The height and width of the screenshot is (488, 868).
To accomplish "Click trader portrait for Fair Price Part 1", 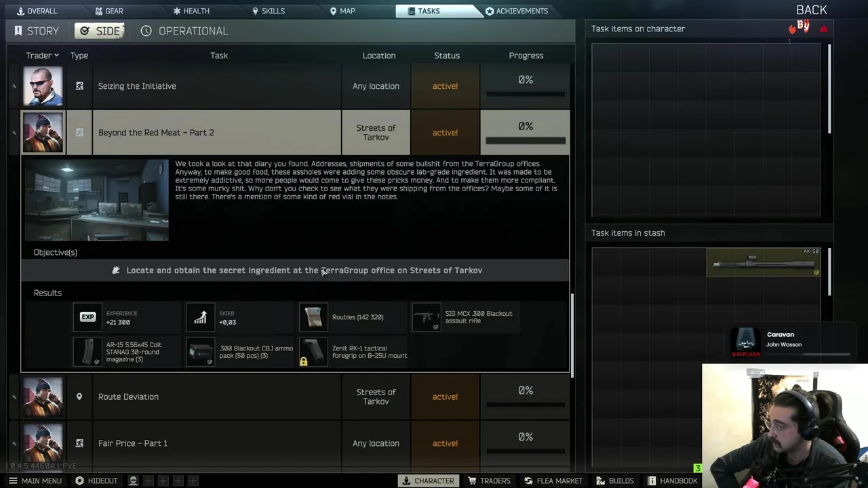I will coord(43,443).
